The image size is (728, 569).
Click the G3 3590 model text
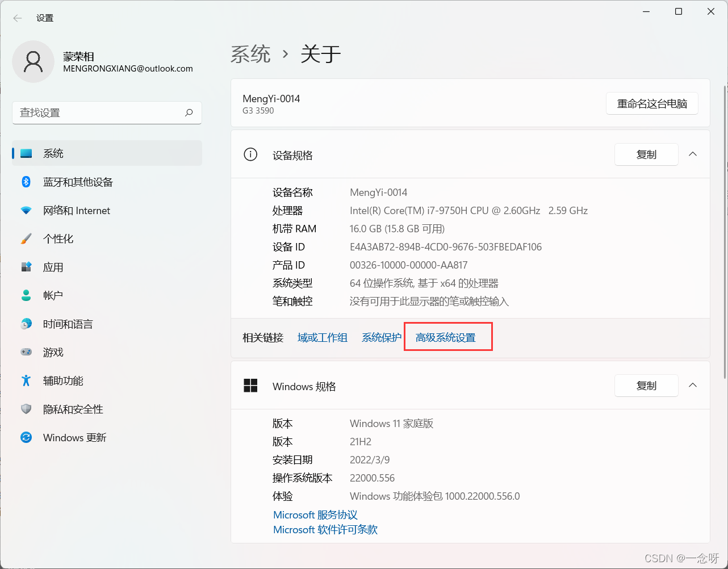tap(258, 111)
